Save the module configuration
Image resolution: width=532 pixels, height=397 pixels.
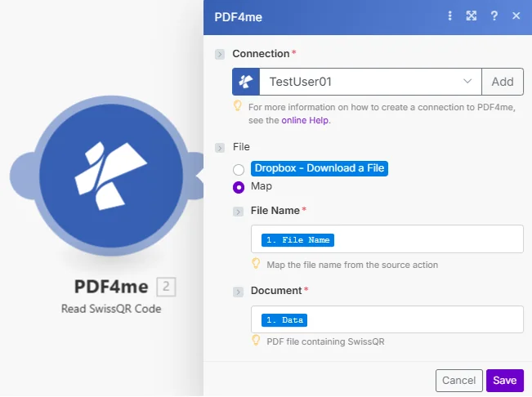coord(505,381)
